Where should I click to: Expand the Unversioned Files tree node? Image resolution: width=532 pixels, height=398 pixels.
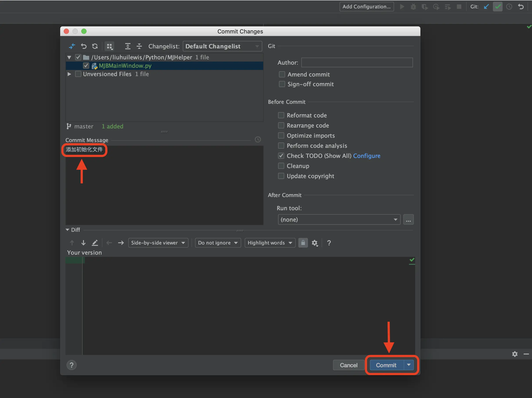[x=69, y=74]
